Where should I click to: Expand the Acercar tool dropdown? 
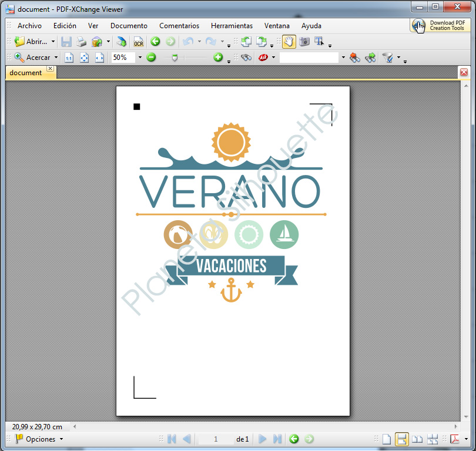pos(56,58)
